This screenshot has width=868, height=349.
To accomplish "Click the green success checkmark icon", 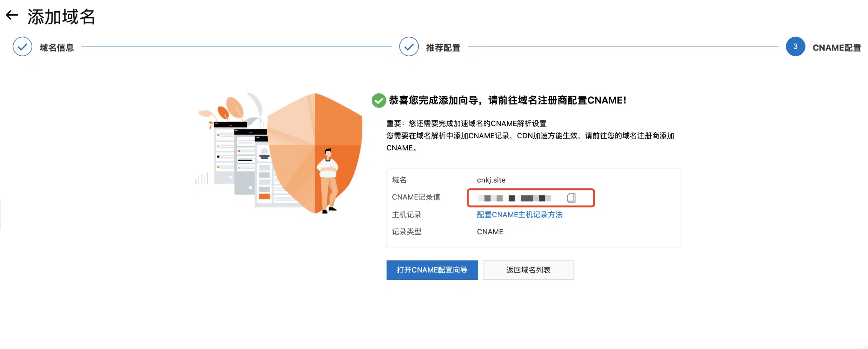I will [x=378, y=100].
